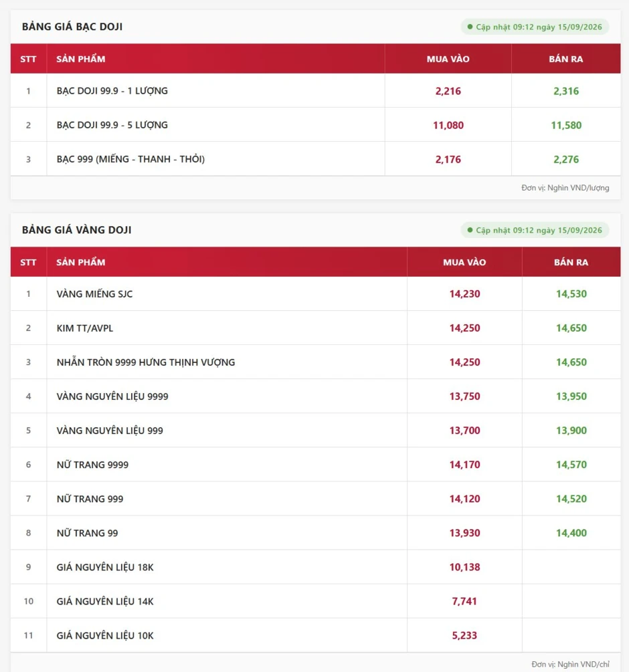Click BẠC 999 (MIẾNG - THANH - THỎI) row
This screenshot has width=629, height=672.
pos(316,158)
